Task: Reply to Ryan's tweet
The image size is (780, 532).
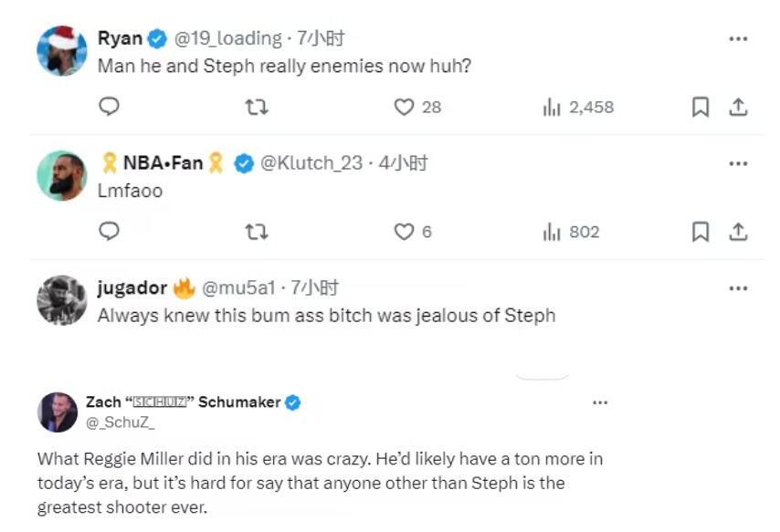Action: click(x=109, y=107)
